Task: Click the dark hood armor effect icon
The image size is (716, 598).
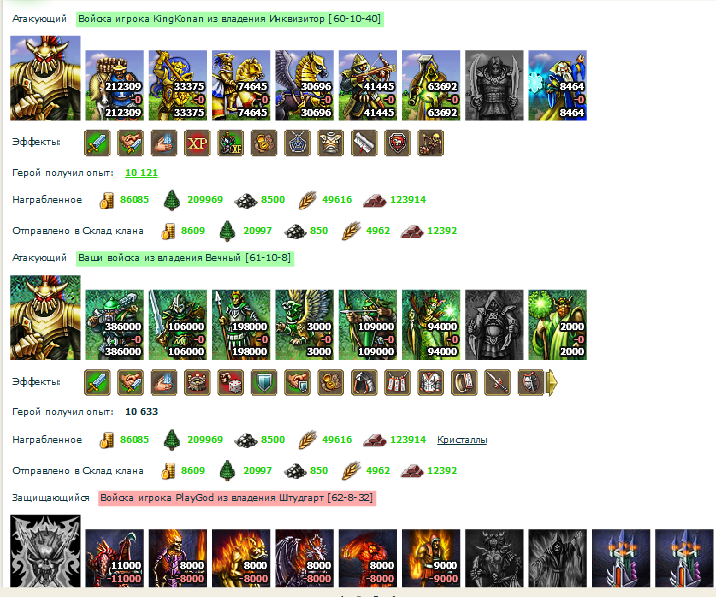Action: click(x=364, y=382)
